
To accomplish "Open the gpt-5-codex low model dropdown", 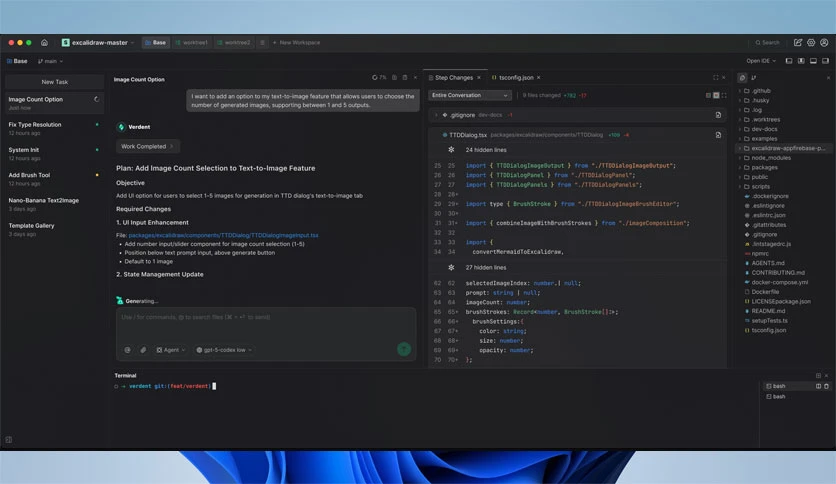I will click(224, 350).
